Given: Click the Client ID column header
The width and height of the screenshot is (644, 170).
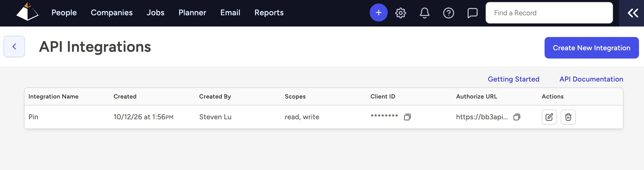Looking at the screenshot, I should point(383,96).
